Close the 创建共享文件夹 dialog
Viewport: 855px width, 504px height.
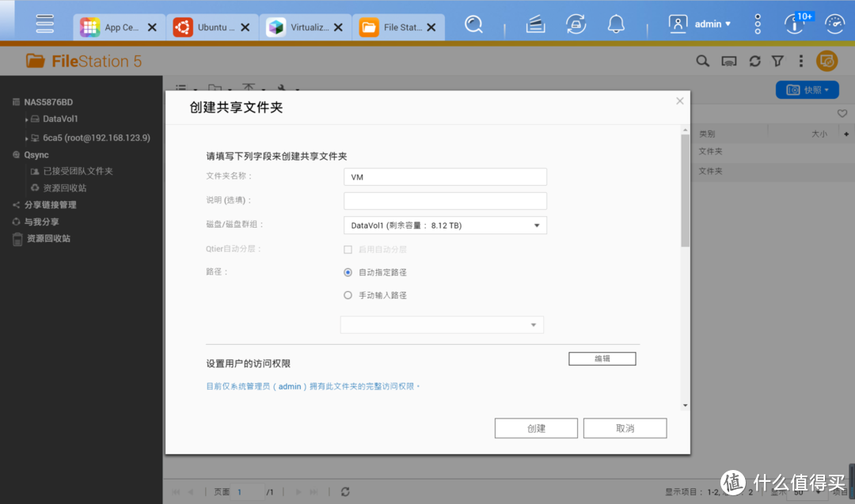click(679, 100)
